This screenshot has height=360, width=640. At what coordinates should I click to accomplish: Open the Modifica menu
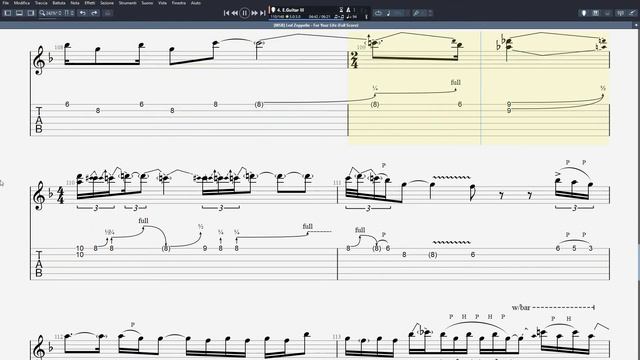22,3
